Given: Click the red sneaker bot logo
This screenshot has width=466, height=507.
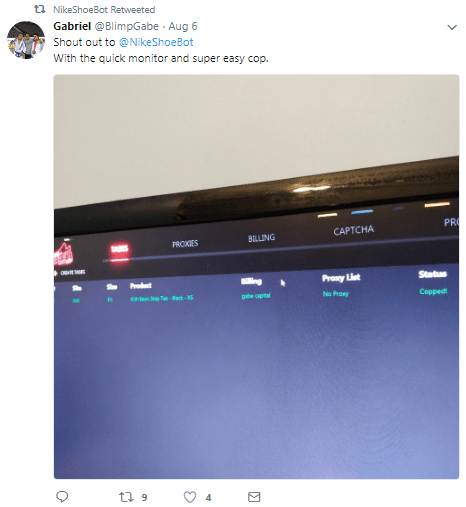Looking at the screenshot, I should coord(63,254).
